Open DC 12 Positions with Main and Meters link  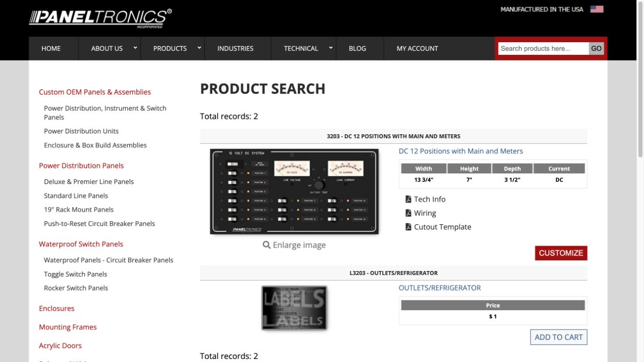click(461, 151)
